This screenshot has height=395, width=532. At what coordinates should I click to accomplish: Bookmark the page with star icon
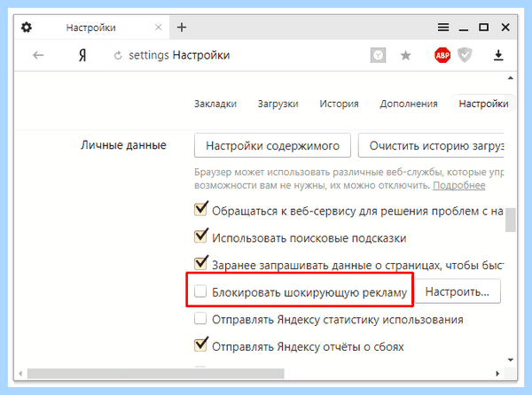405,55
